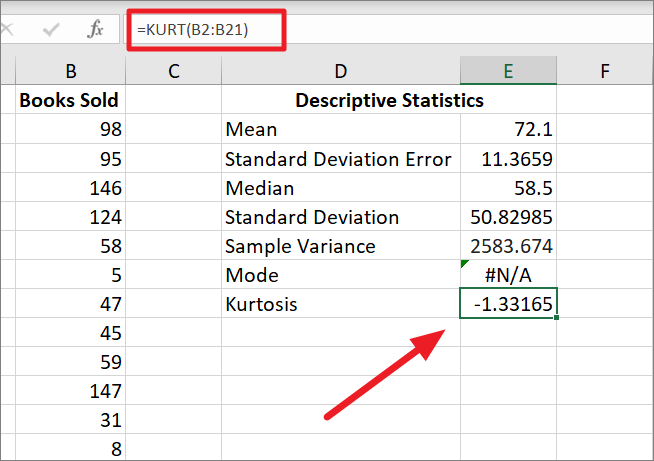Select the Sample Variance value 2583.674
This screenshot has width=654, height=461.
508,246
